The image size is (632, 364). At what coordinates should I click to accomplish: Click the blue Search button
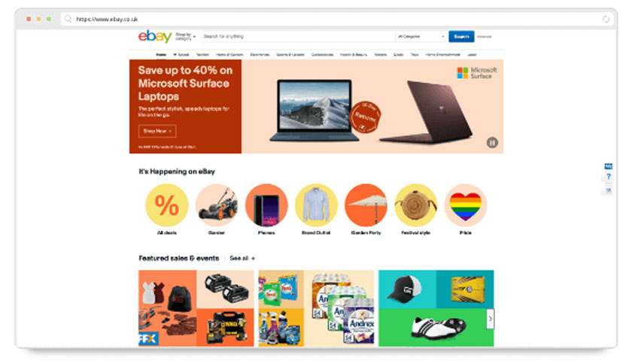point(461,36)
